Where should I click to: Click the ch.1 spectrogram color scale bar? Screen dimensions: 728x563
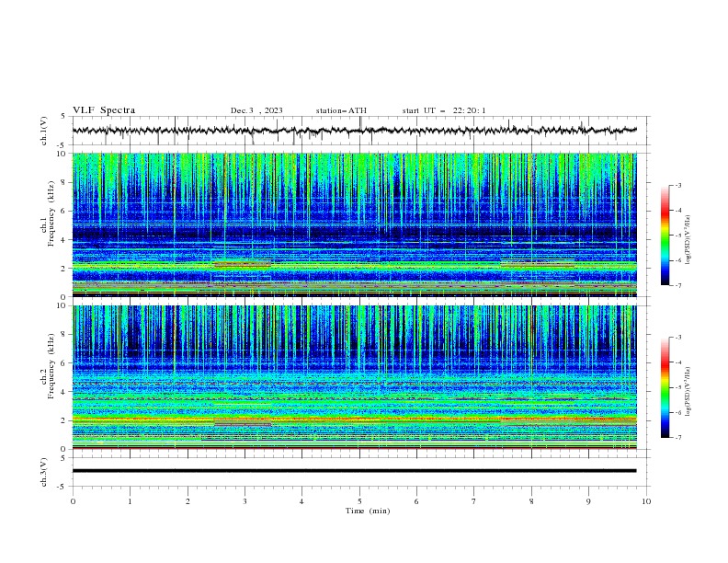point(665,236)
